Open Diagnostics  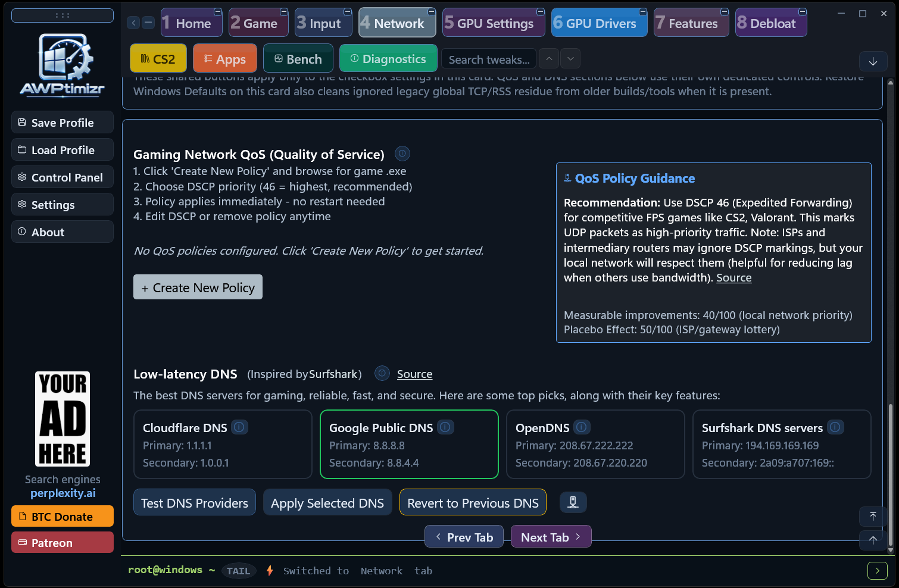pyautogui.click(x=388, y=58)
